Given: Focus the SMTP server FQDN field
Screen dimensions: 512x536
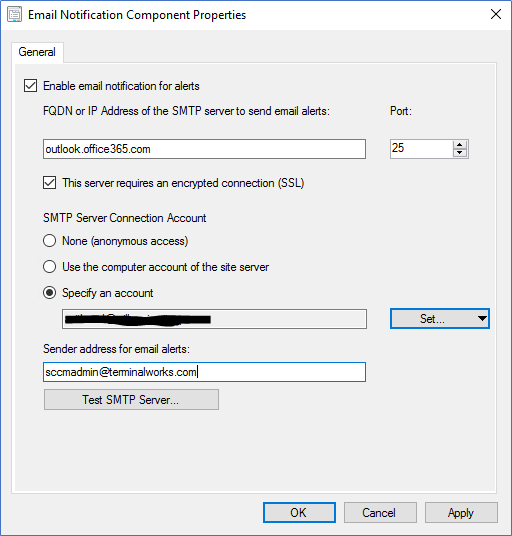Looking at the screenshot, I should coord(204,149).
